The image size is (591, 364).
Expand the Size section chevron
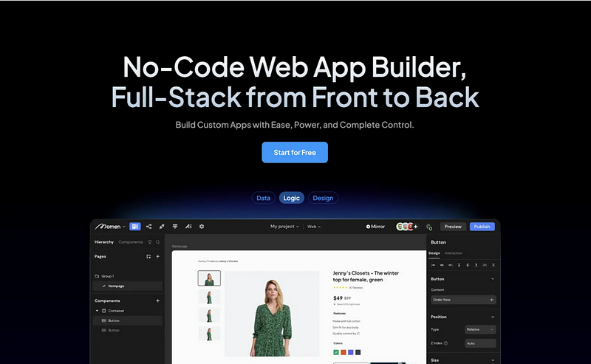(x=493, y=360)
